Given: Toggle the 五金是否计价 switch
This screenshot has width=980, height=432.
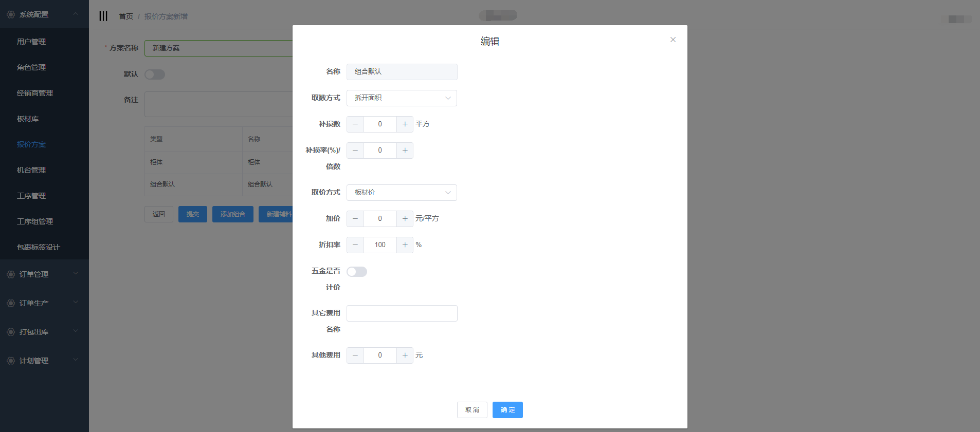Looking at the screenshot, I should (357, 272).
